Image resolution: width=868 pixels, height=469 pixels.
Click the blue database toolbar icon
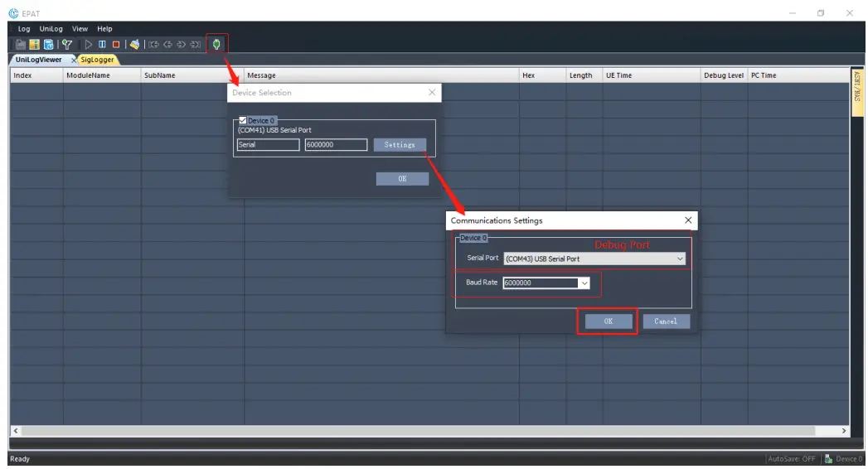coord(49,44)
